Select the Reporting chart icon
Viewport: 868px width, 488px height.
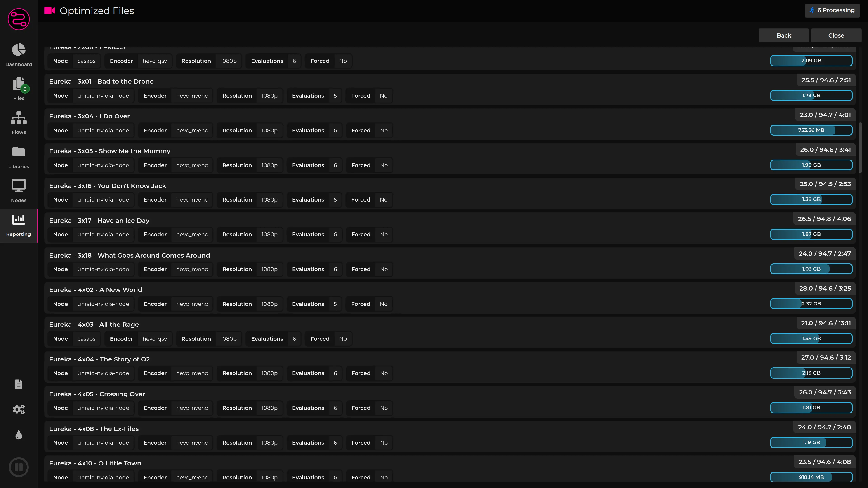click(x=19, y=225)
